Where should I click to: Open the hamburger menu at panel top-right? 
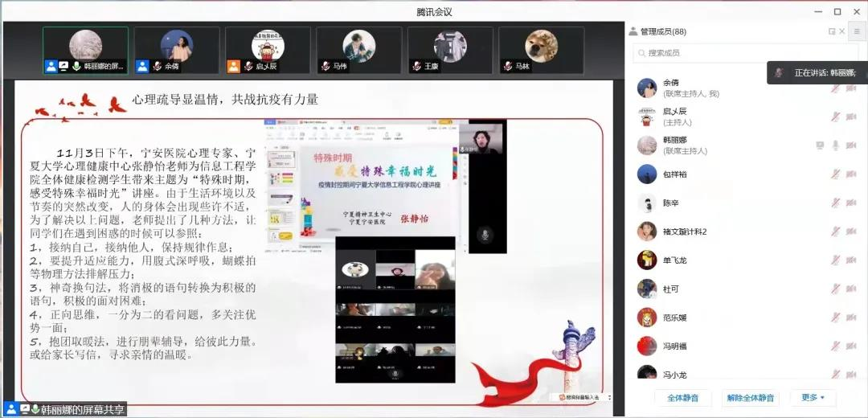857,31
